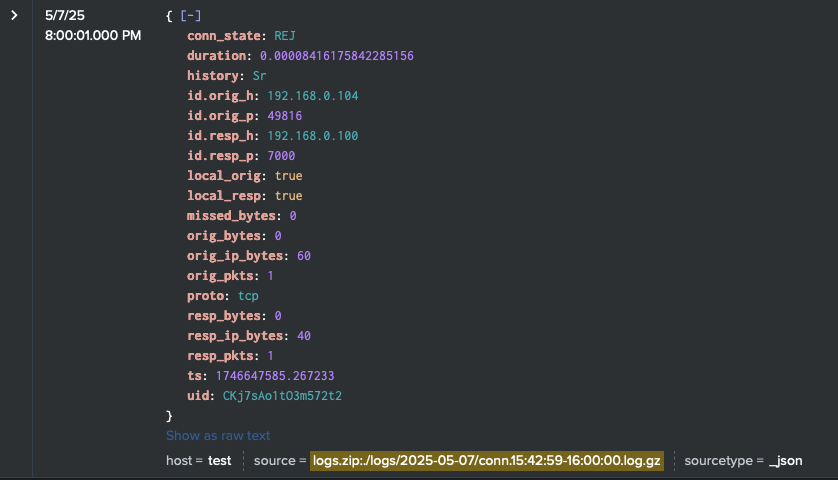Click the resp_pkts value 1
838x480 pixels.
click(270, 356)
